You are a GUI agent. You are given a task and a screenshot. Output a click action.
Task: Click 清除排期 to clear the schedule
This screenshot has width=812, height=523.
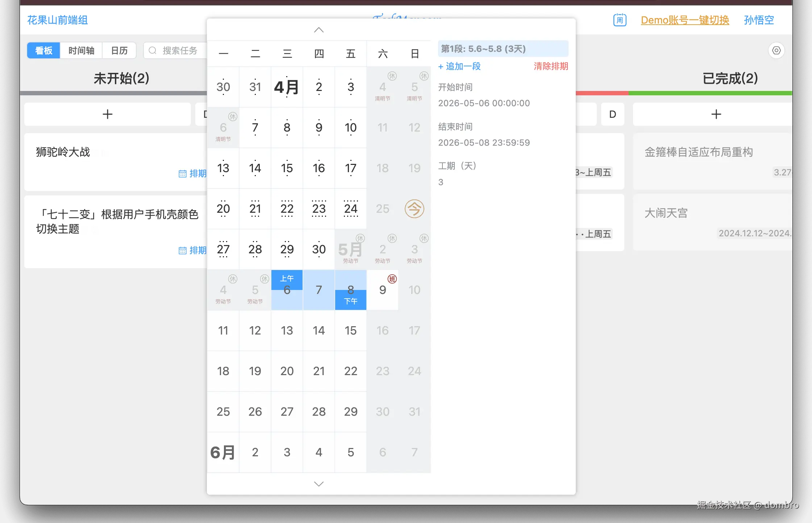tap(551, 66)
